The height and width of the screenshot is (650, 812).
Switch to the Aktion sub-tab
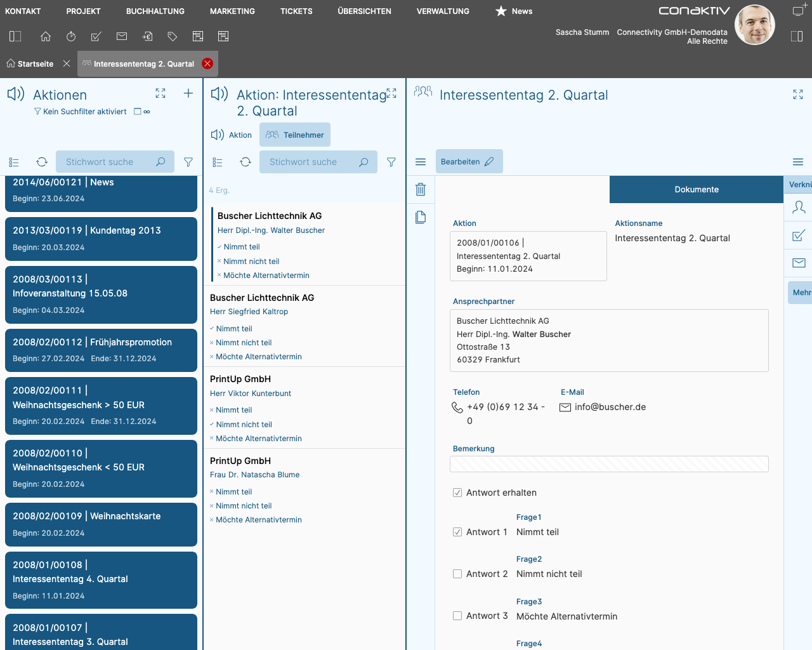pyautogui.click(x=232, y=135)
